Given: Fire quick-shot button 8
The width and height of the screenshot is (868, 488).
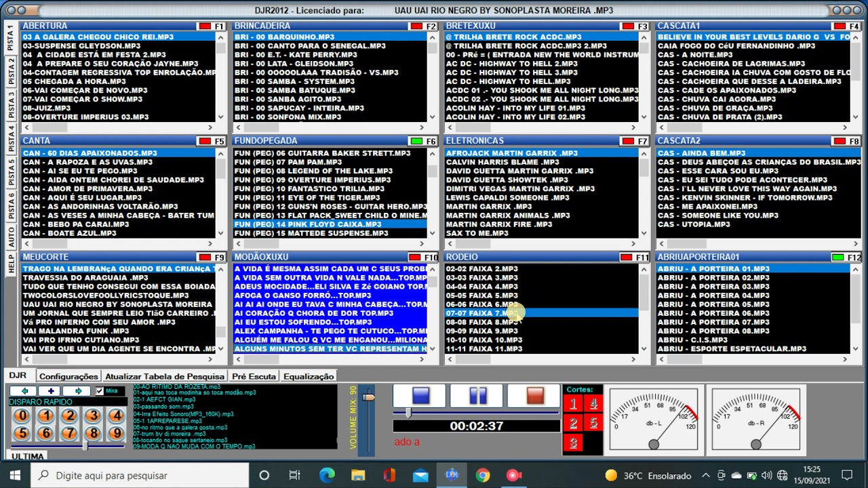Looking at the screenshot, I should 94,433.
